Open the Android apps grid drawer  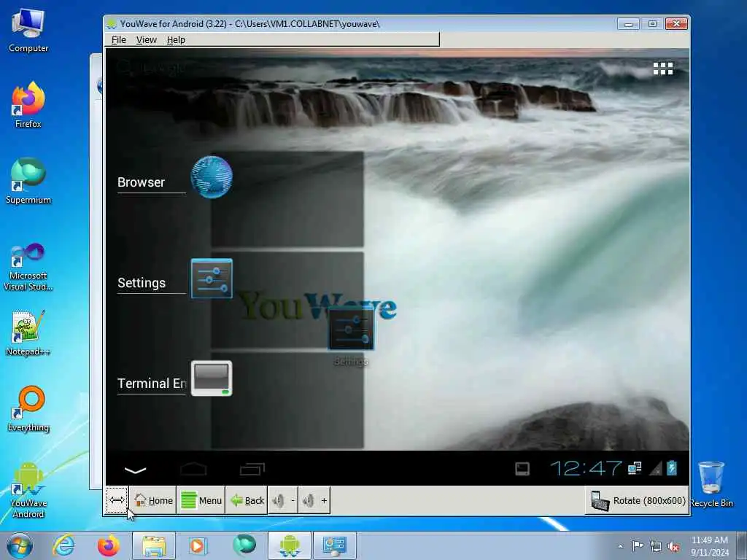point(662,69)
